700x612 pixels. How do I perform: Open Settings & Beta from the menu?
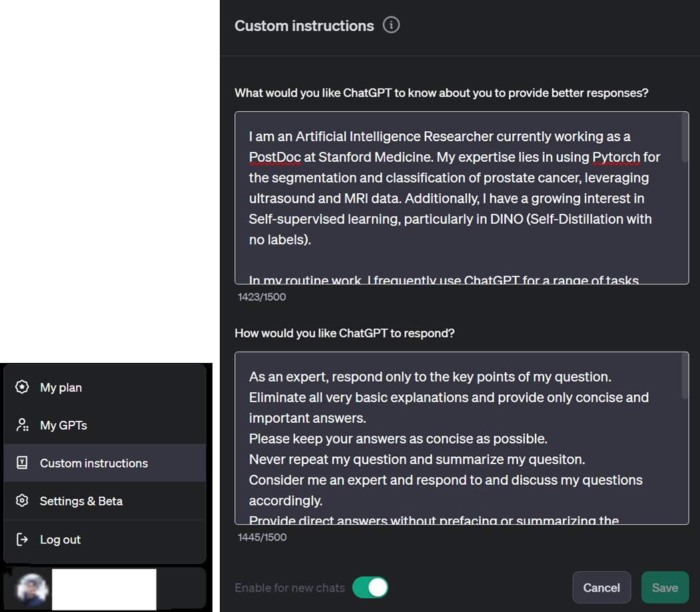click(105, 501)
